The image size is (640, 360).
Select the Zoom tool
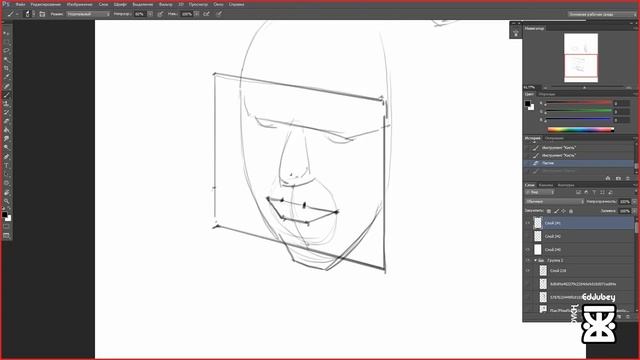point(7,201)
